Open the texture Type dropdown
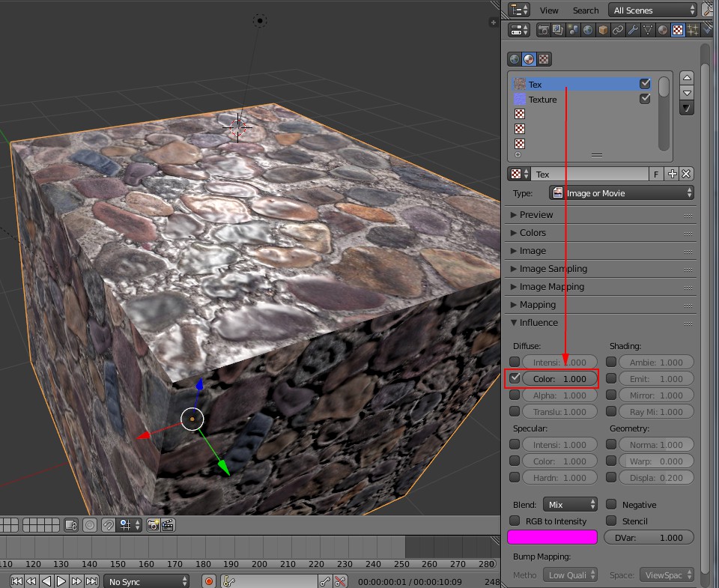The width and height of the screenshot is (719, 588). pos(622,193)
